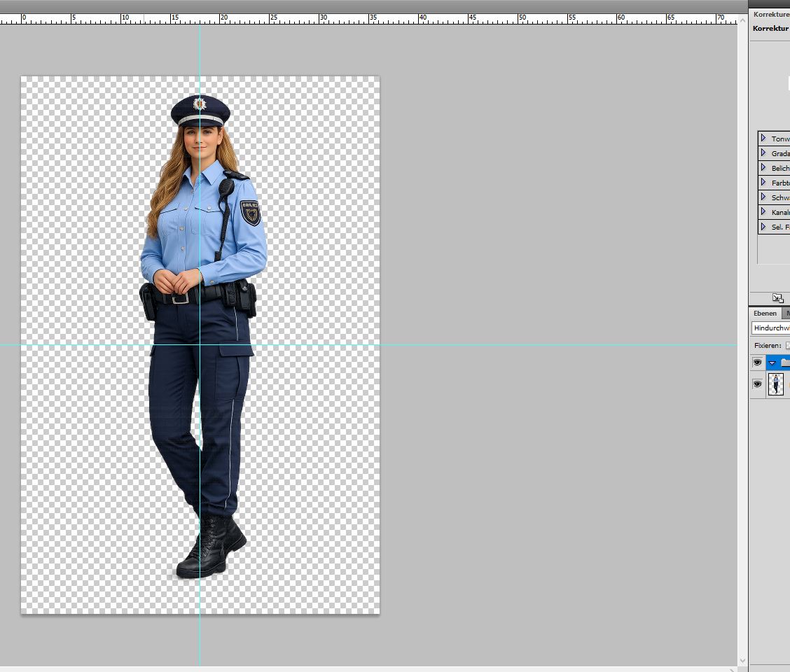Switch to the Korrekturen panel tab
Image resolution: width=790 pixels, height=672 pixels.
[771, 14]
